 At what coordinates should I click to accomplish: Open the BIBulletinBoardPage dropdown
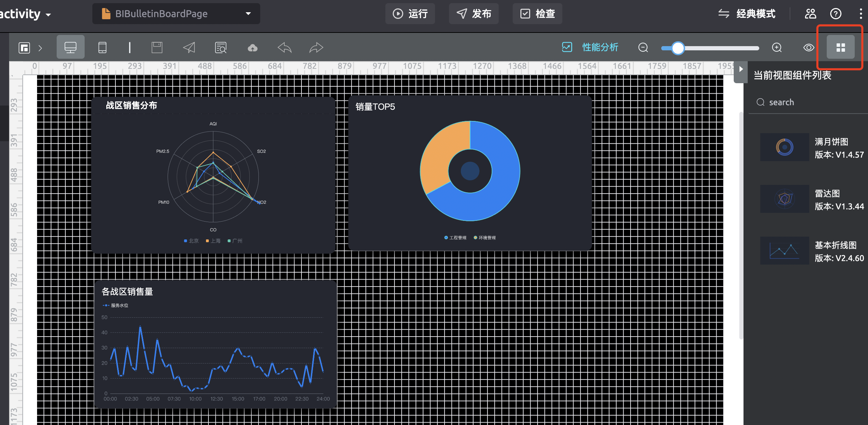point(248,14)
